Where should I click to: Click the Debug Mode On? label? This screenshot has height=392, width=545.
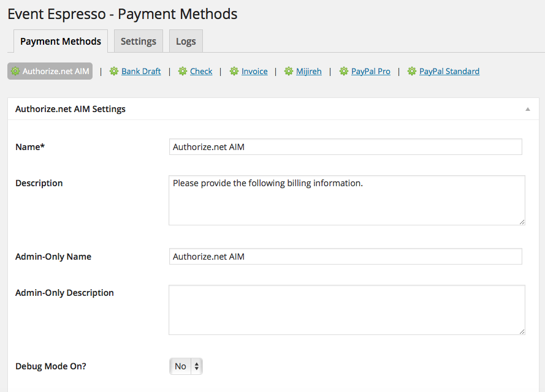(51, 366)
